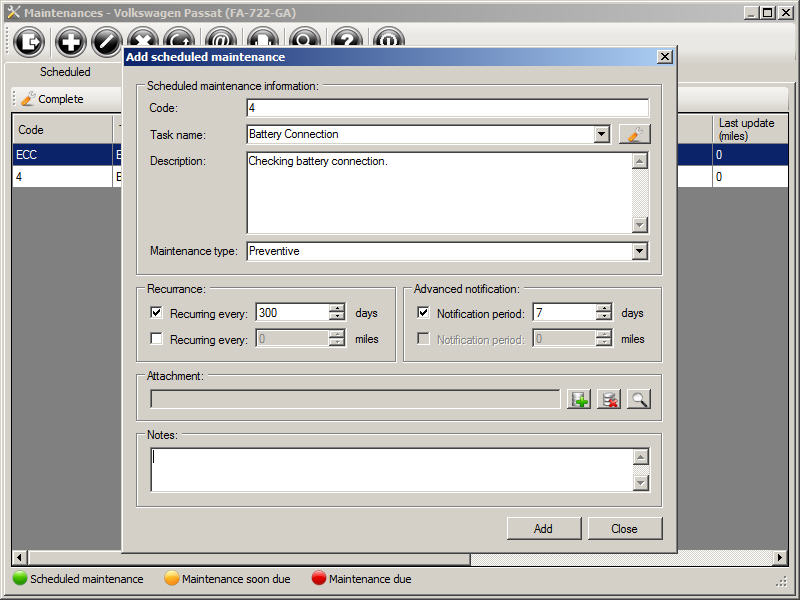Image resolution: width=800 pixels, height=600 pixels.
Task: Disable Notification period days checkbox
Action: (x=422, y=312)
